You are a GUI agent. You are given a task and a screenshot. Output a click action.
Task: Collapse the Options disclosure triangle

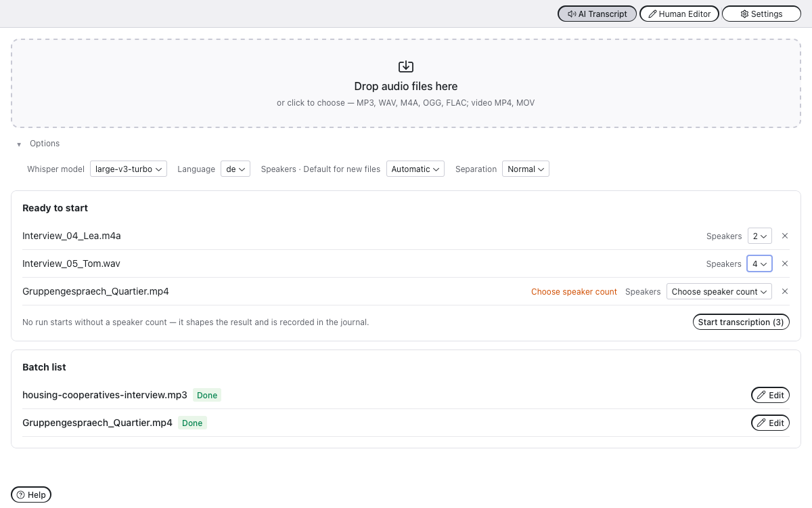[x=19, y=144]
